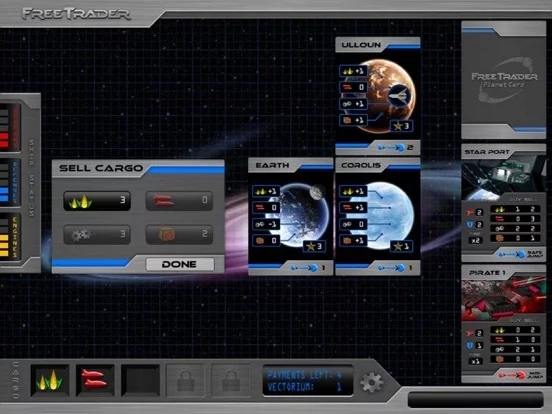Select the Ulloun planet card title

coord(361,45)
